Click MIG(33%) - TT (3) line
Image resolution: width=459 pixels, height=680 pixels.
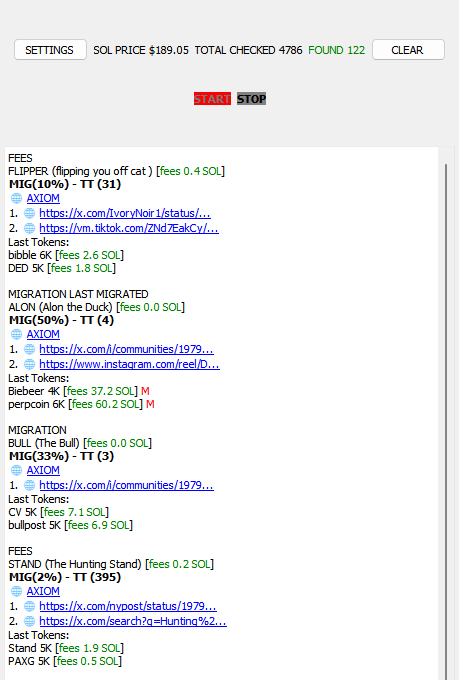[61, 456]
